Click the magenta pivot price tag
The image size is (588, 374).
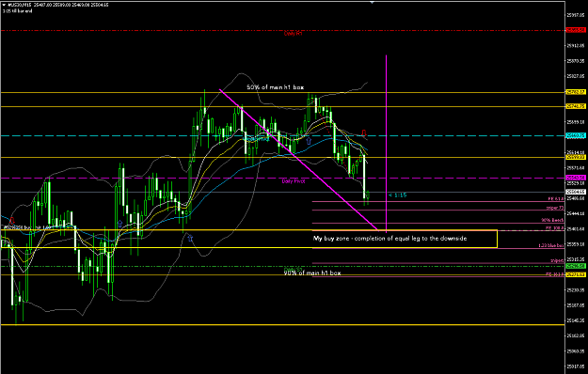[x=576, y=178]
